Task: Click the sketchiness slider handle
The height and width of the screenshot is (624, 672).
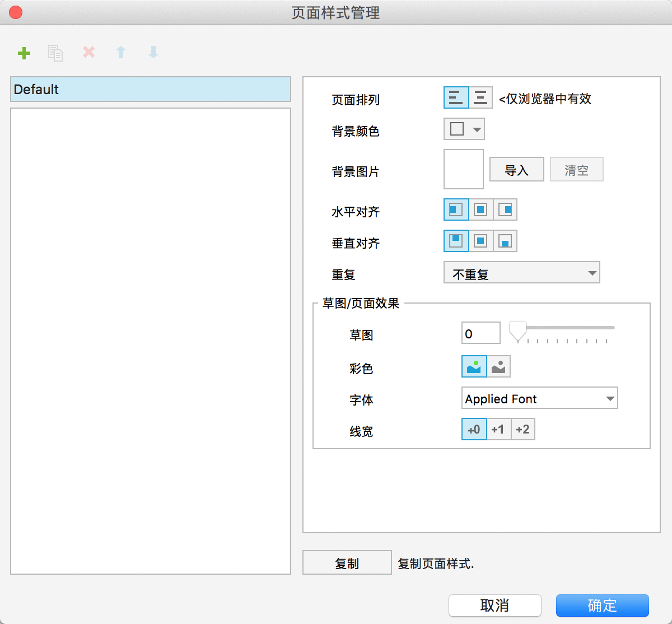Action: (x=517, y=331)
